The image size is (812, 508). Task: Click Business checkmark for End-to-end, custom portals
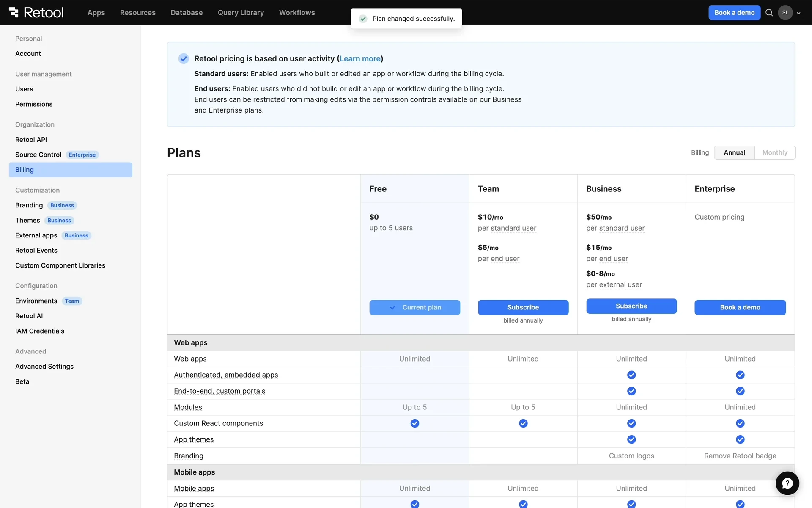(631, 391)
